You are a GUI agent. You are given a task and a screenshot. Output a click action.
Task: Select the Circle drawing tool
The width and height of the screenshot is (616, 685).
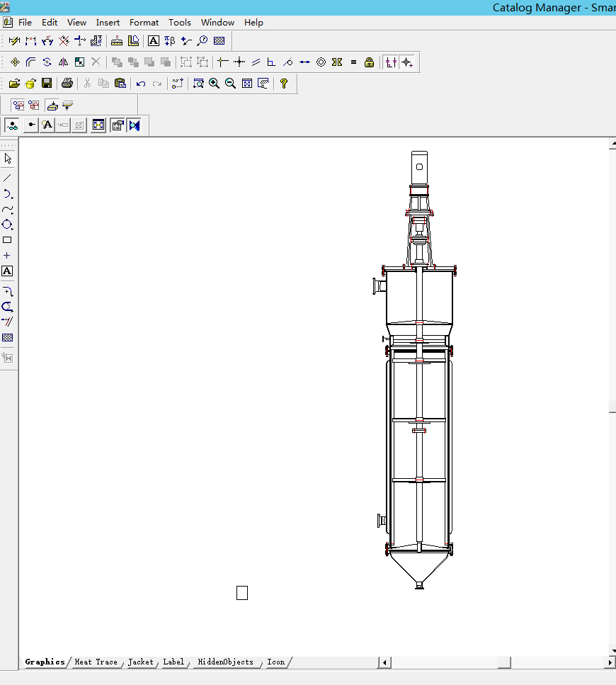pos(7,225)
